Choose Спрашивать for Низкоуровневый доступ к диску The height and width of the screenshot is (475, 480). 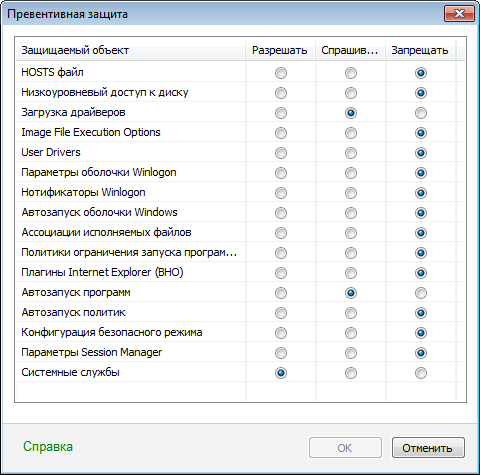pos(351,93)
